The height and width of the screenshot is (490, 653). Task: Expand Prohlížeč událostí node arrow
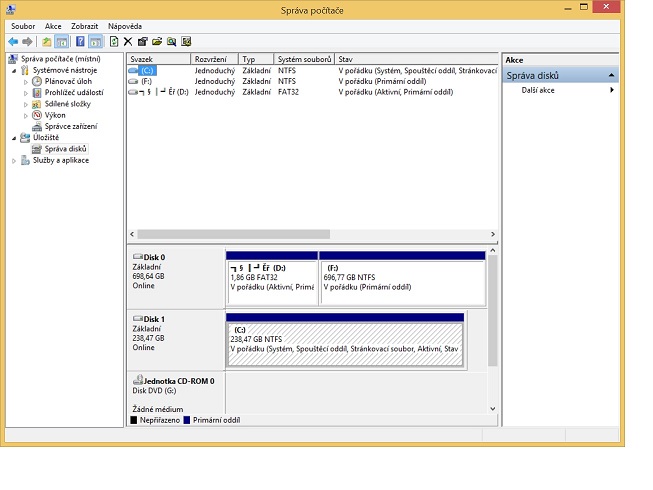26,93
